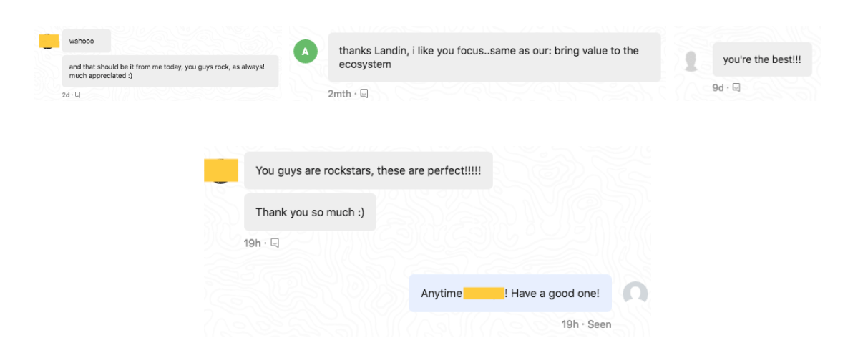Click the small icon beside the 9d timestamp
Viewport: 868px width, 353px height.
point(736,87)
